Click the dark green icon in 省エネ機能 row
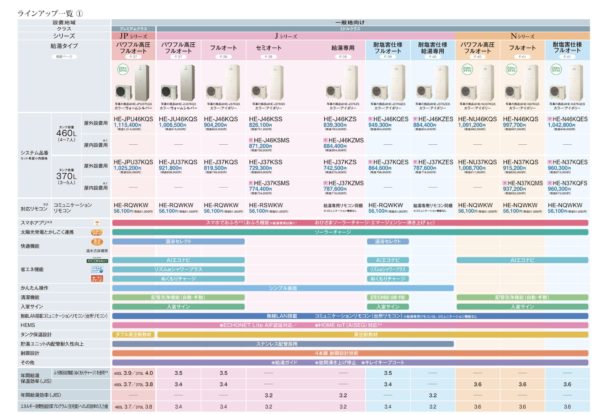 point(97,261)
